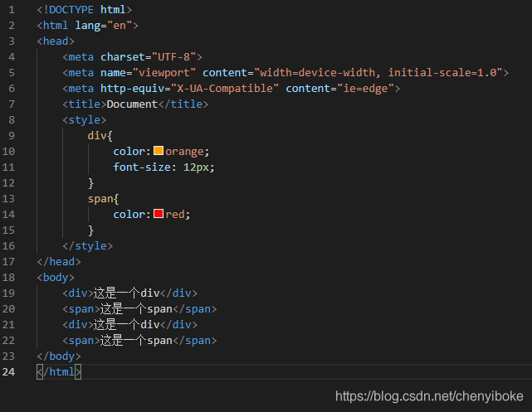The image size is (532, 412).
Task: Click the "viewport" string value
Action: coord(164,73)
